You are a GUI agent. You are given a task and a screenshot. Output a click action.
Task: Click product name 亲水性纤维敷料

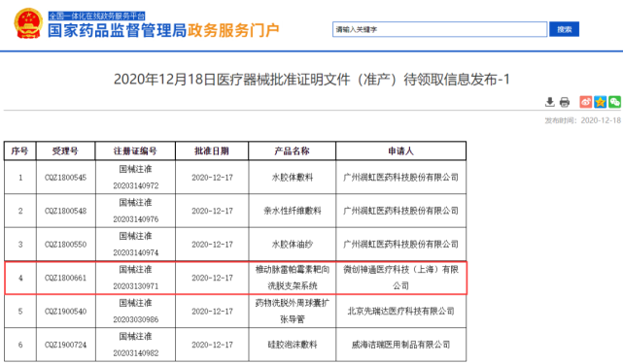pos(293,211)
